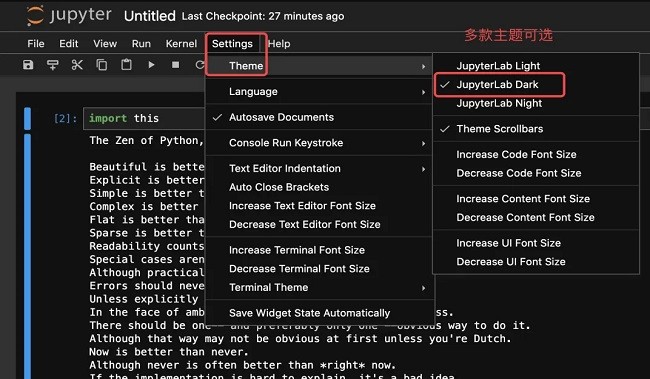Select the JupyterLab Light theme
This screenshot has height=379, width=650.
536,66
